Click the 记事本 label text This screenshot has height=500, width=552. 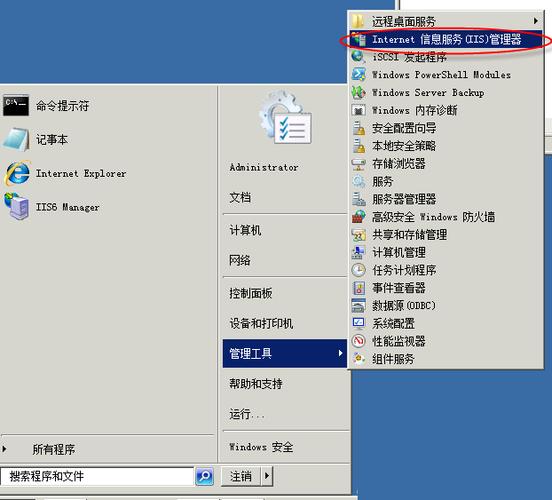click(52, 140)
